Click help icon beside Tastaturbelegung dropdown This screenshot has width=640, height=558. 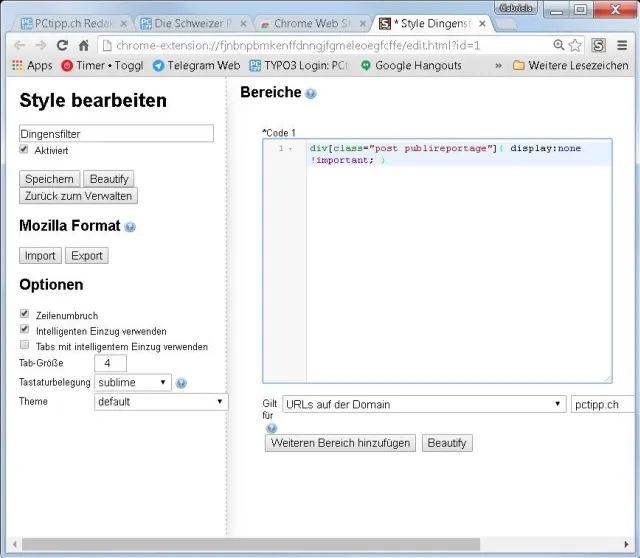[x=181, y=383]
